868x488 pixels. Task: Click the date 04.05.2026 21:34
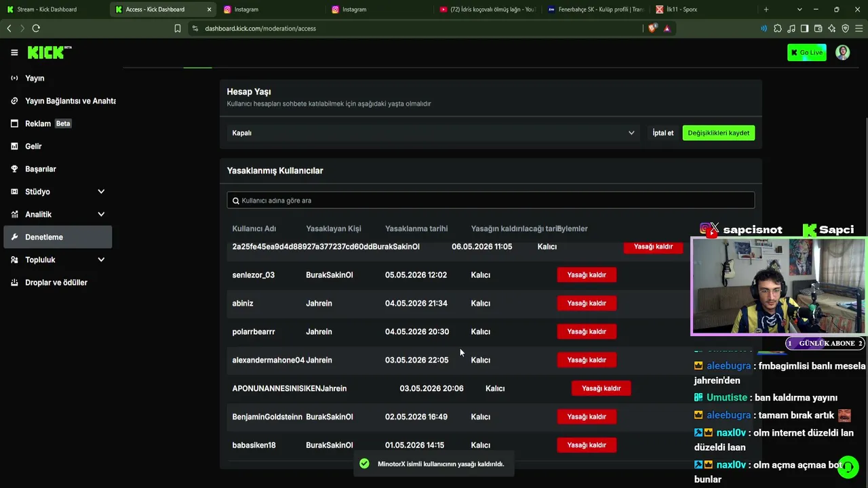(x=416, y=303)
